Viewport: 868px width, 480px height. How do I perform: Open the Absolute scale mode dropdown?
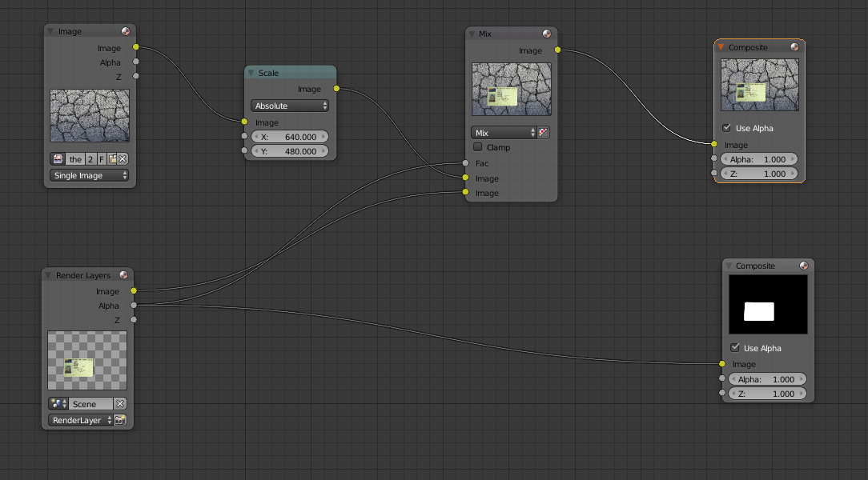pyautogui.click(x=290, y=106)
